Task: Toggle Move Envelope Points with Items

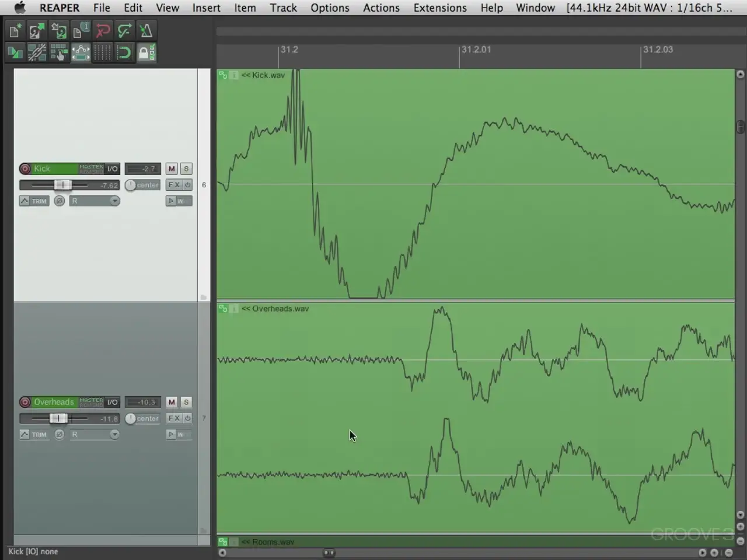Action: 81,52
